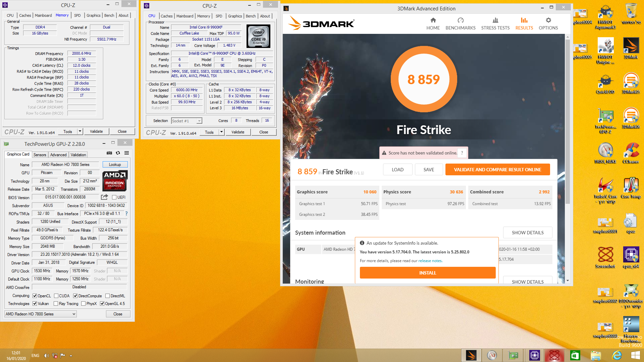Click the LOAD button in 3DMark

pos(397,170)
